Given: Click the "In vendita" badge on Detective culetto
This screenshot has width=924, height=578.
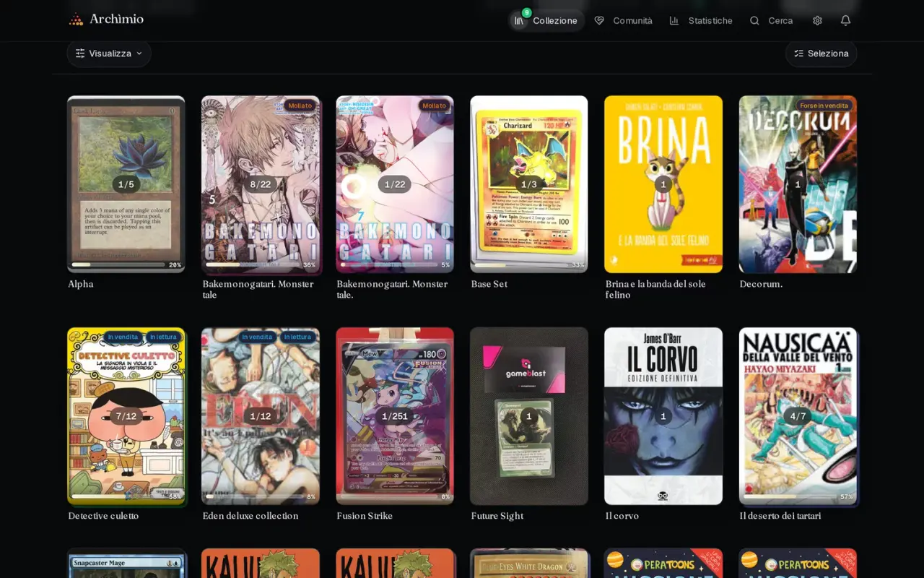Looking at the screenshot, I should pyautogui.click(x=123, y=337).
